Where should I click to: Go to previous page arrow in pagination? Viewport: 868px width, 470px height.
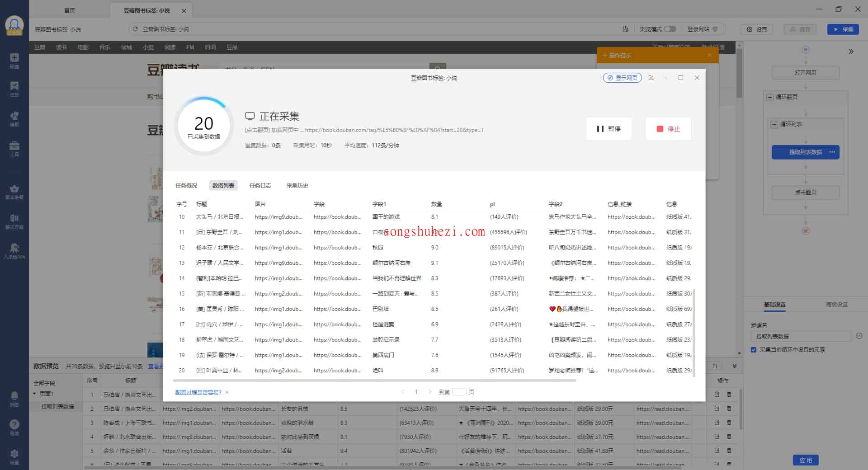point(403,392)
